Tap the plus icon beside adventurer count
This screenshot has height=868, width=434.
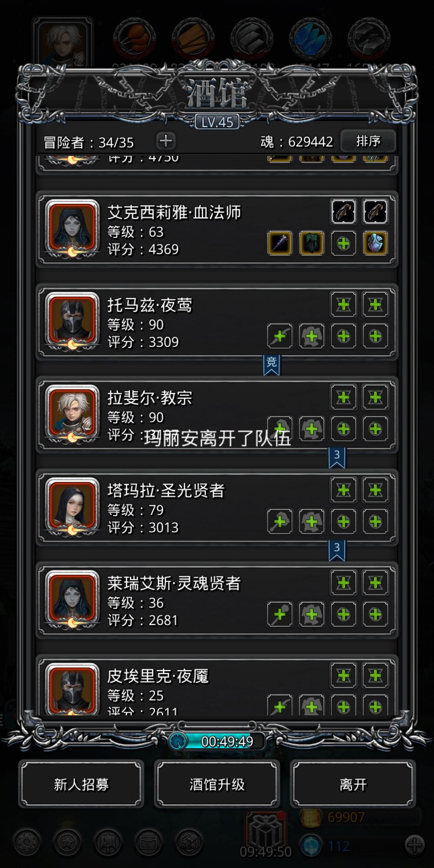[x=166, y=141]
